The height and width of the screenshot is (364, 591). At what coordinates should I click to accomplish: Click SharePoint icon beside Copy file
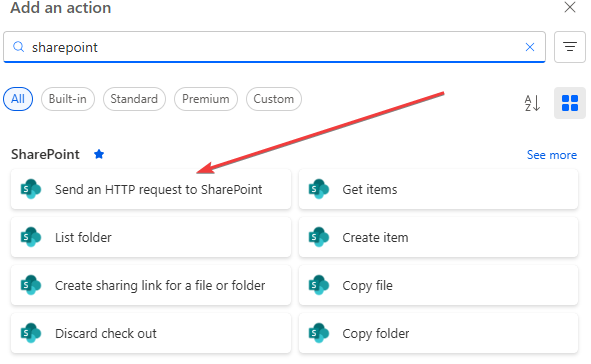tap(318, 285)
